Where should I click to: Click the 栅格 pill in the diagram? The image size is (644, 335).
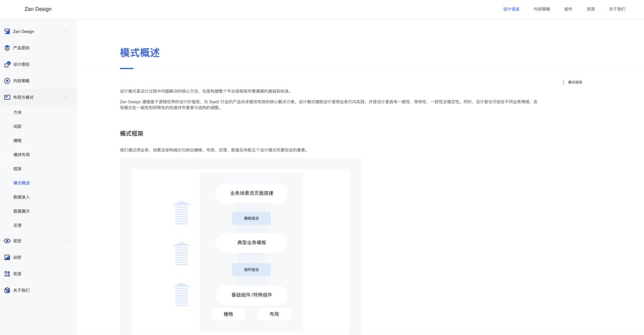(x=228, y=314)
